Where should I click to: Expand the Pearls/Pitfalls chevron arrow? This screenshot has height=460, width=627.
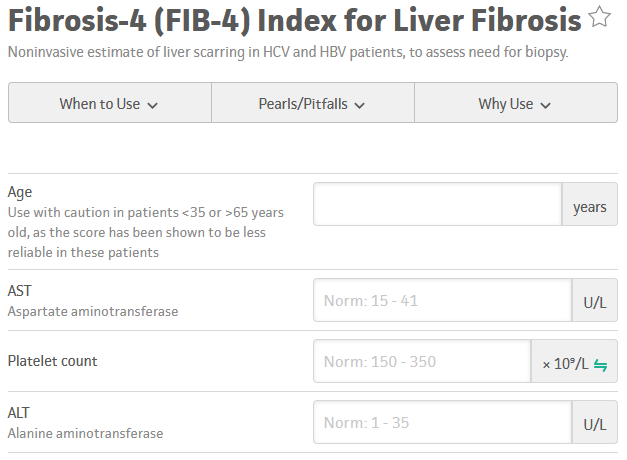[359, 105]
